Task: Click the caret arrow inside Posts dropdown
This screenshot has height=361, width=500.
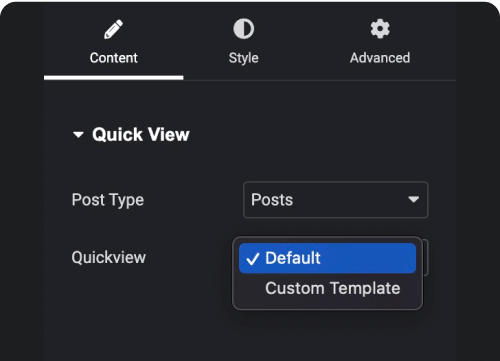Action: pos(414,199)
